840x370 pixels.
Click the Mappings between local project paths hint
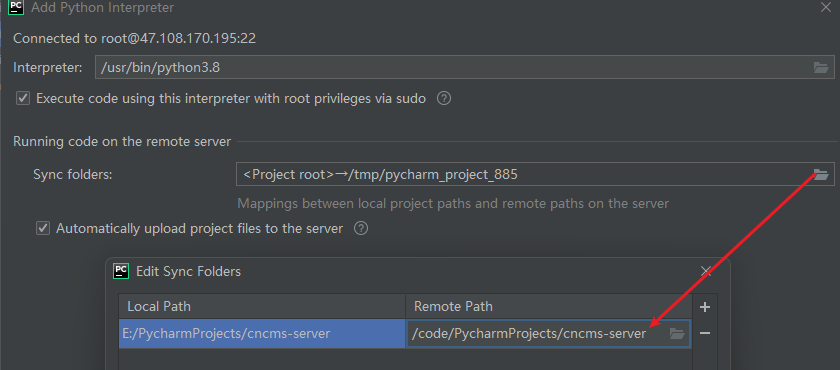[453, 203]
